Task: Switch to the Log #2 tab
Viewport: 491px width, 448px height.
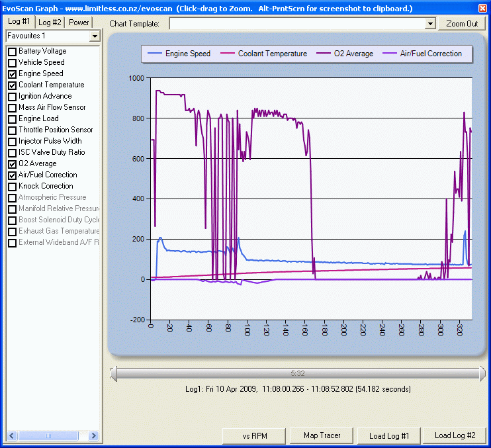Action: tap(50, 22)
